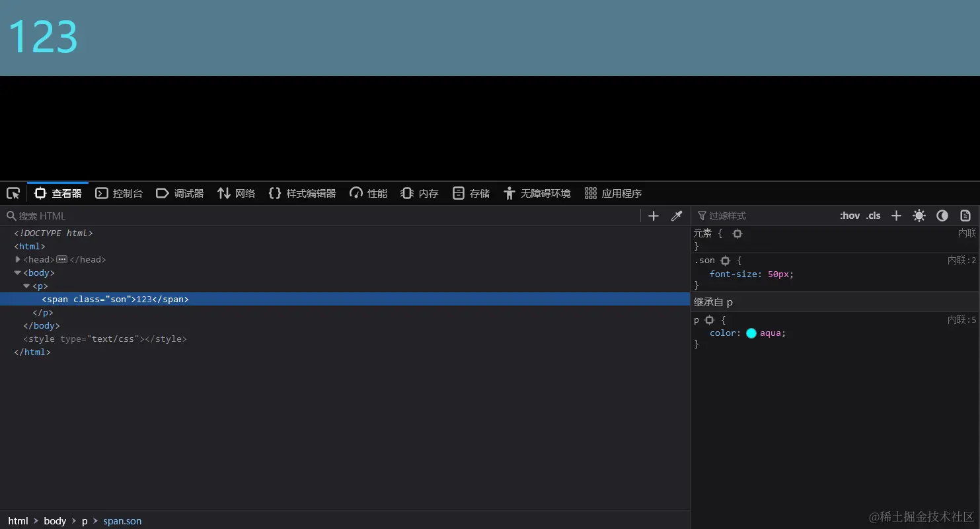Collapse the body element node
This screenshot has height=529, width=980.
[x=18, y=272]
